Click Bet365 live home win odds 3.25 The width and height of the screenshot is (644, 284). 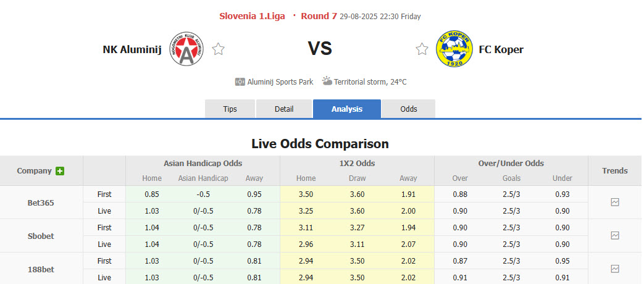306,211
